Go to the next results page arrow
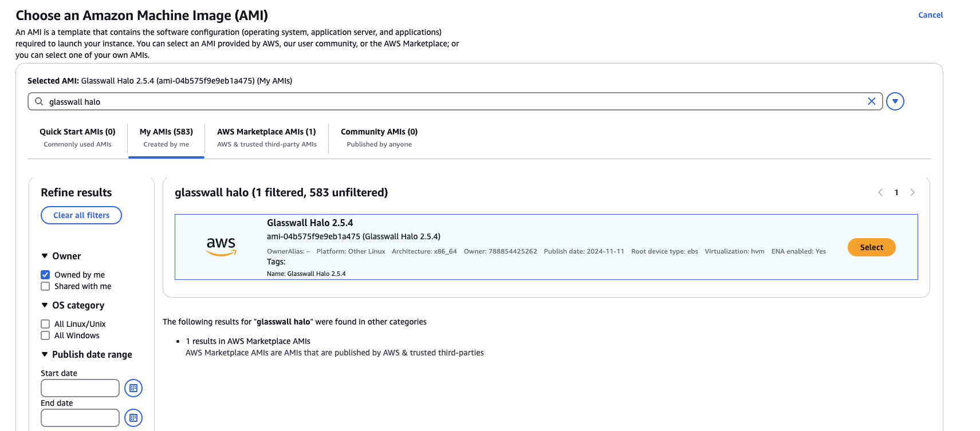Viewport: 980px width, 431px height. pos(912,192)
